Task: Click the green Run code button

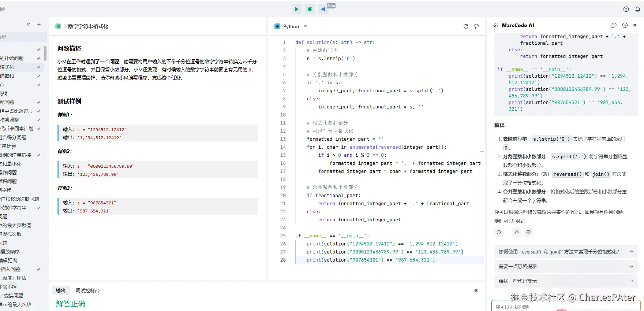Action: (296, 9)
